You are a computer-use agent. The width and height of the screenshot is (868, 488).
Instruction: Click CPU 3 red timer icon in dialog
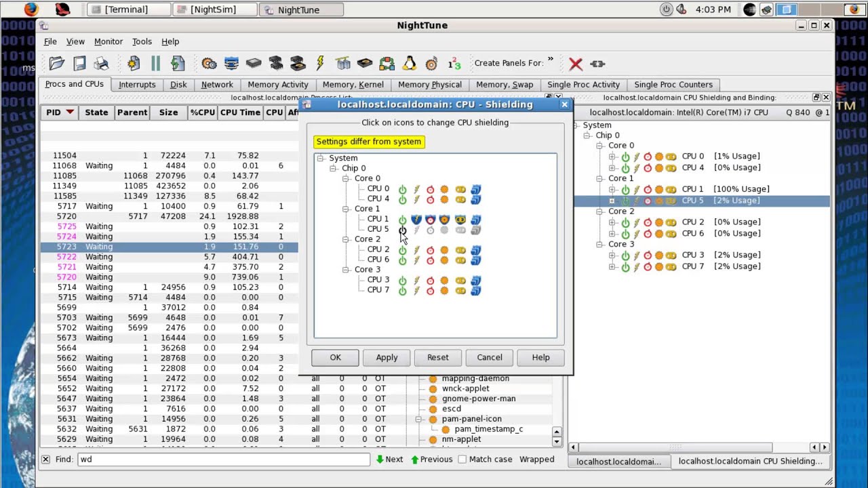coord(430,281)
